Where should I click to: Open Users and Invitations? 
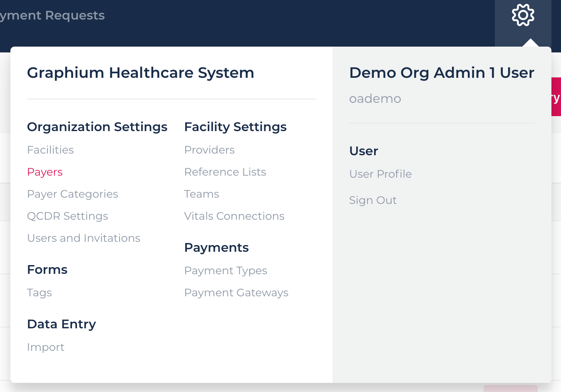click(x=84, y=238)
